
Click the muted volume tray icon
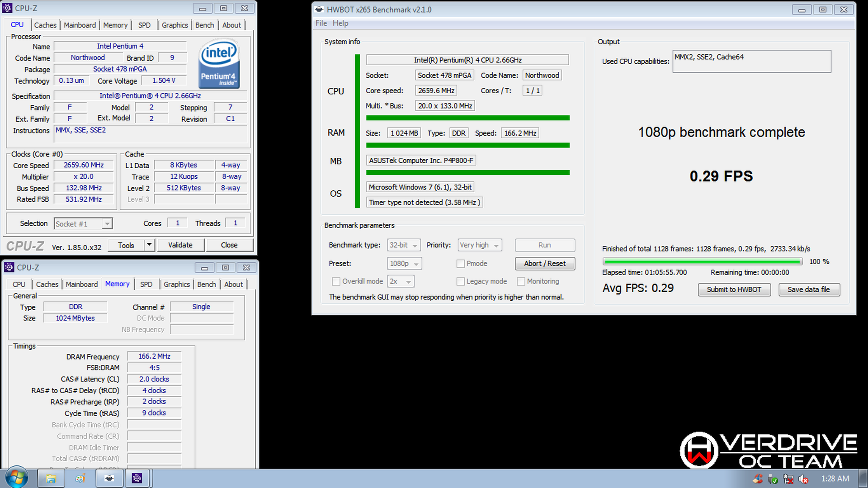(x=803, y=479)
